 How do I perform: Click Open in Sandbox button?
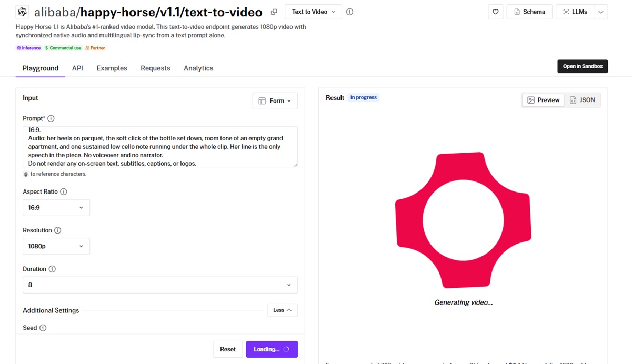[x=583, y=66]
